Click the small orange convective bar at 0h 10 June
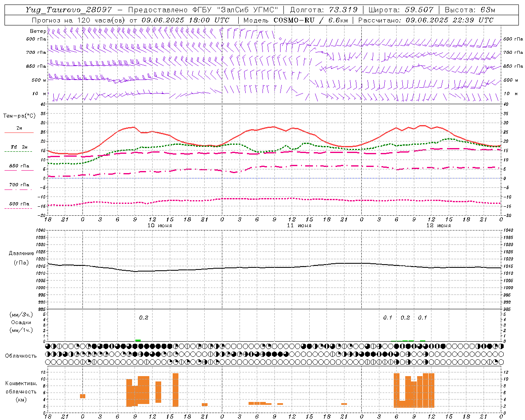The width and height of the screenshot is (525, 420). point(82,396)
